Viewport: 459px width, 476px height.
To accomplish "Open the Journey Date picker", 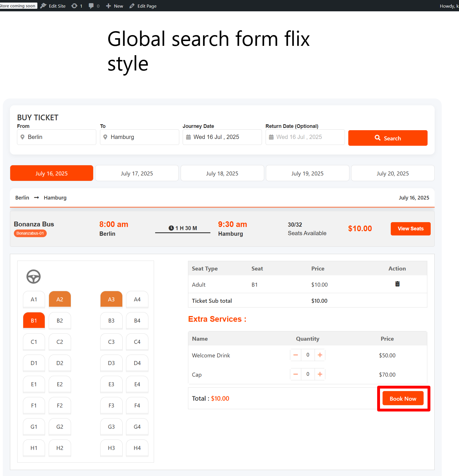I will pyautogui.click(x=222, y=137).
